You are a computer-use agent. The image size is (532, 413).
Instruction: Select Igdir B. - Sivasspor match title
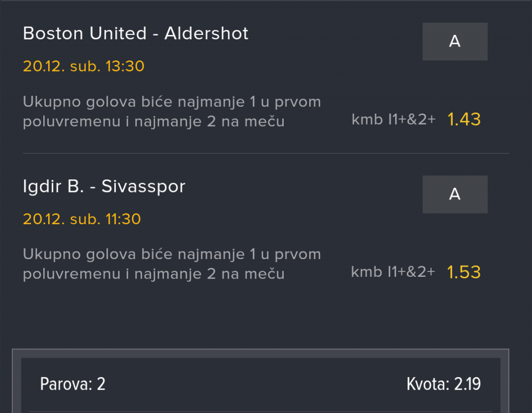pos(104,186)
